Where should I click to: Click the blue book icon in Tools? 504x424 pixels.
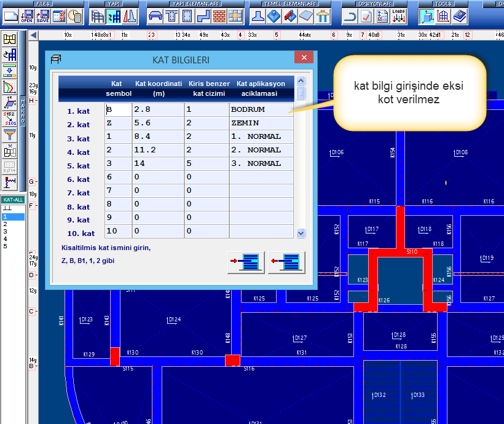coord(459,16)
